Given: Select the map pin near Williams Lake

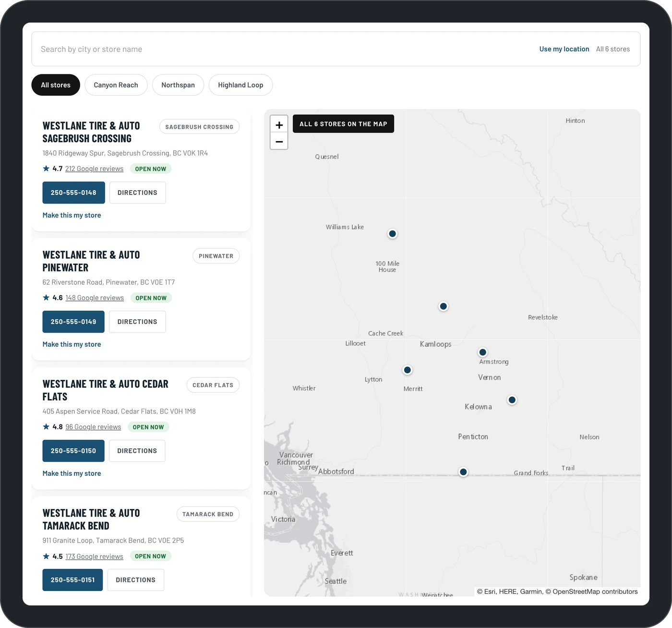Looking at the screenshot, I should click(393, 234).
